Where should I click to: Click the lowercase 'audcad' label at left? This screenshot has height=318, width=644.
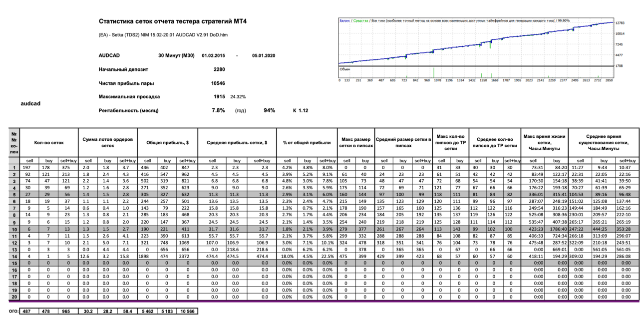click(x=30, y=103)
